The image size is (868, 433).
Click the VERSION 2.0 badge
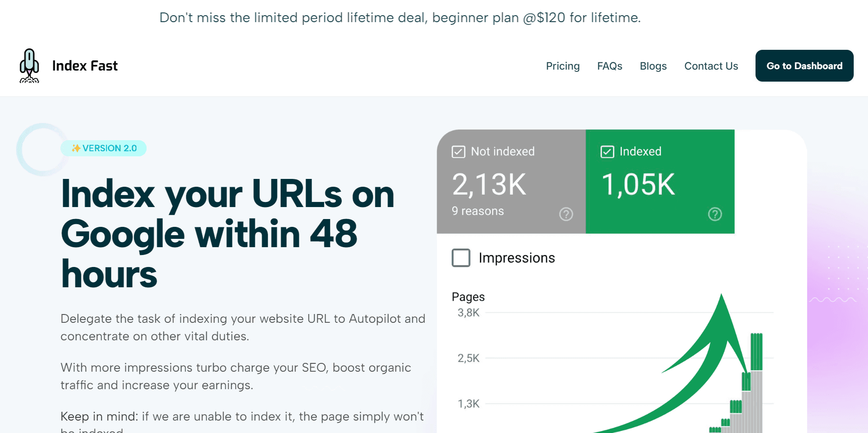click(x=104, y=148)
